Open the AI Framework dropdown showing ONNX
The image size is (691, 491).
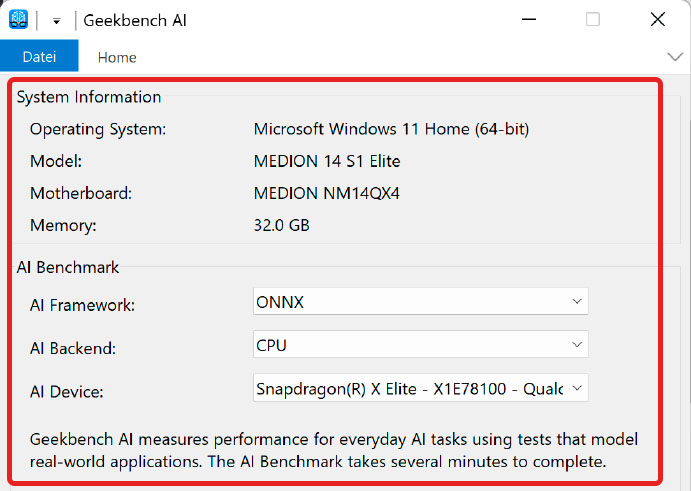pyautogui.click(x=420, y=301)
